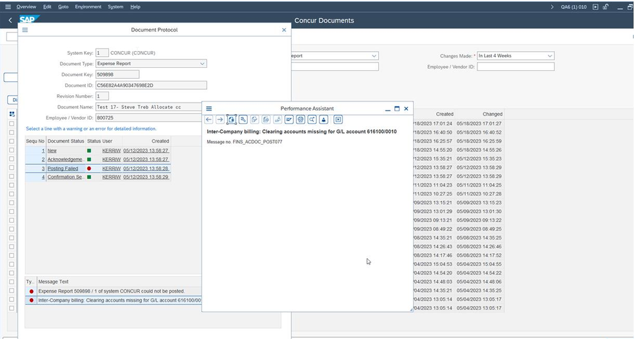The image size is (644, 339).
Task: Check row changed 05/18/2023 17:01:27
Action: 12,124
